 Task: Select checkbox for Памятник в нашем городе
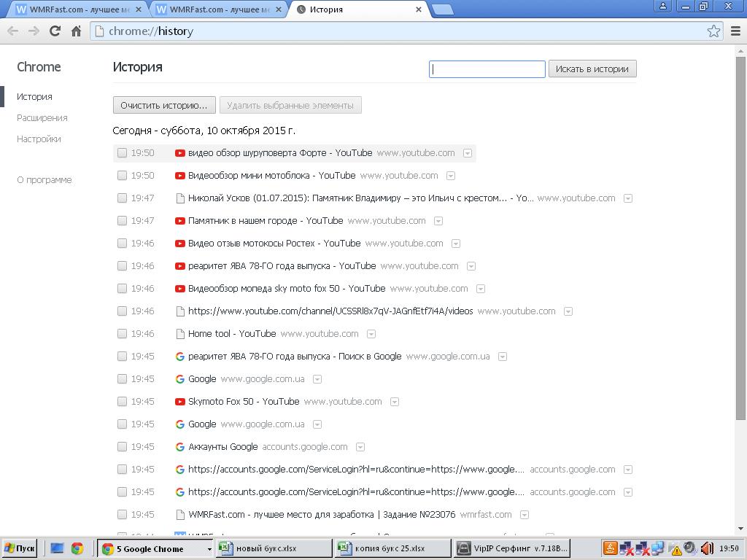coord(122,221)
